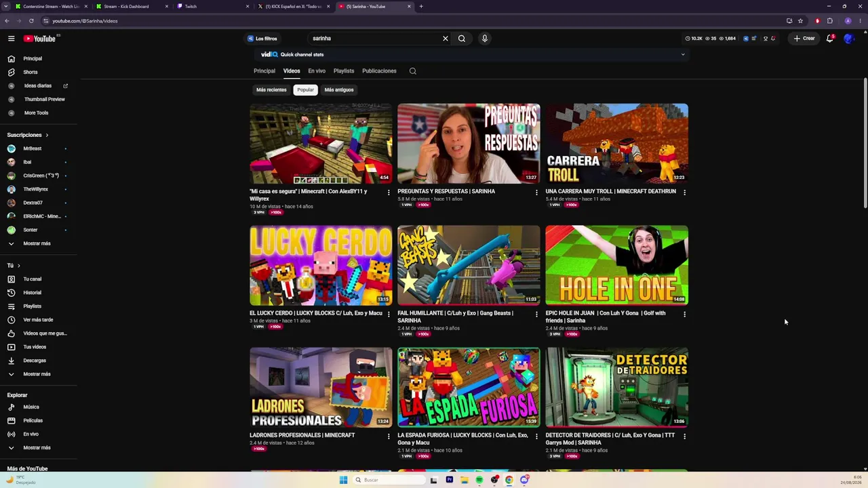Run search with the magnifier button
868x488 pixels.
pyautogui.click(x=462, y=39)
